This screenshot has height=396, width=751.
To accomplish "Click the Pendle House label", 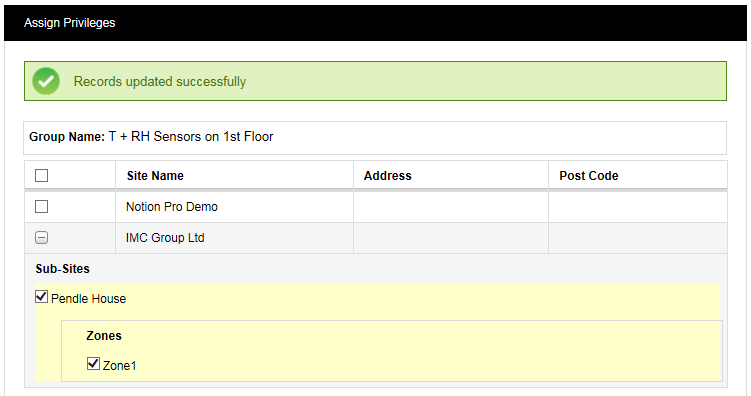I will [89, 299].
